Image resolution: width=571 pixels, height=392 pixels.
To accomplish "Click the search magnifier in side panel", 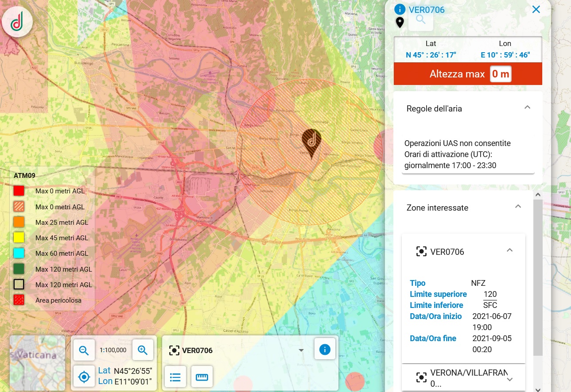I will tap(420, 20).
